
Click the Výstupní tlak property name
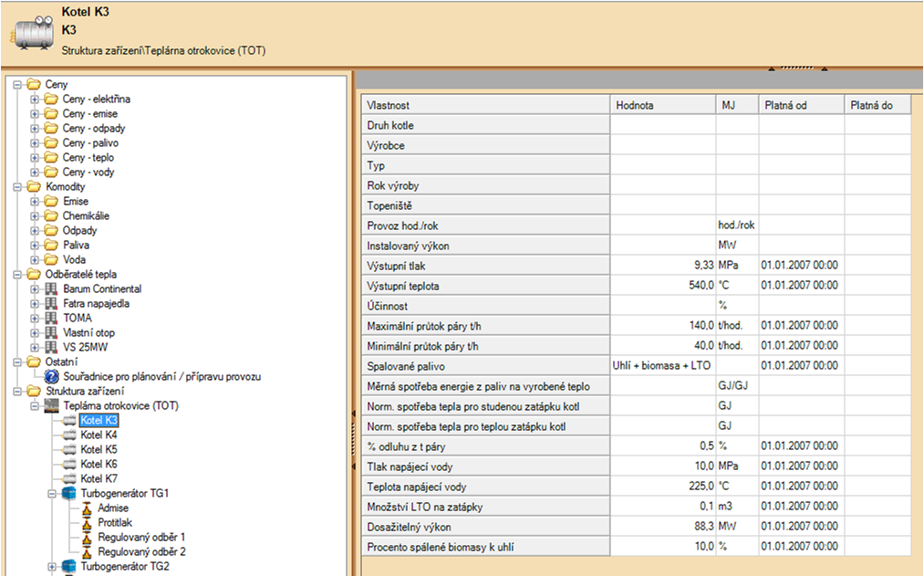coord(396,266)
